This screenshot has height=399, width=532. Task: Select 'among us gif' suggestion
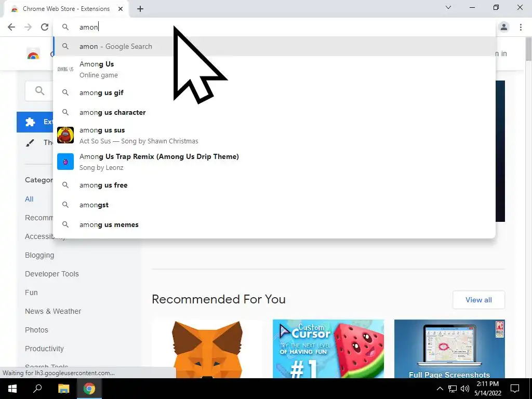pos(274,92)
